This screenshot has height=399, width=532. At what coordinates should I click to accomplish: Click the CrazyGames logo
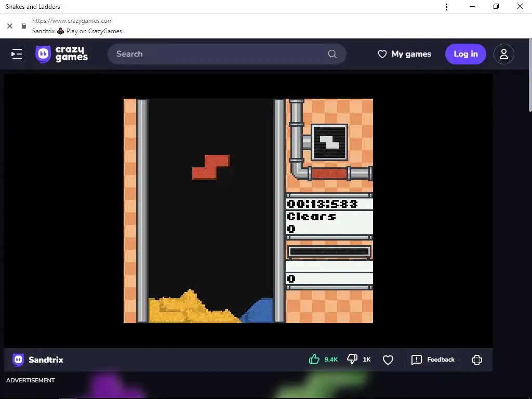pyautogui.click(x=61, y=54)
